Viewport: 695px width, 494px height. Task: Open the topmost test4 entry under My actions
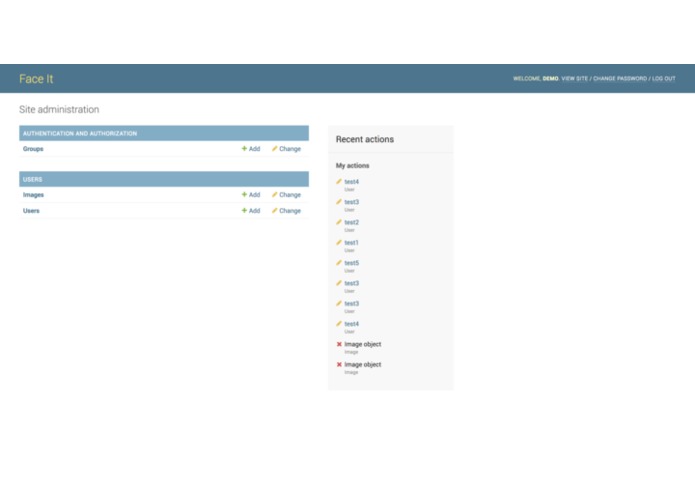pyautogui.click(x=351, y=182)
